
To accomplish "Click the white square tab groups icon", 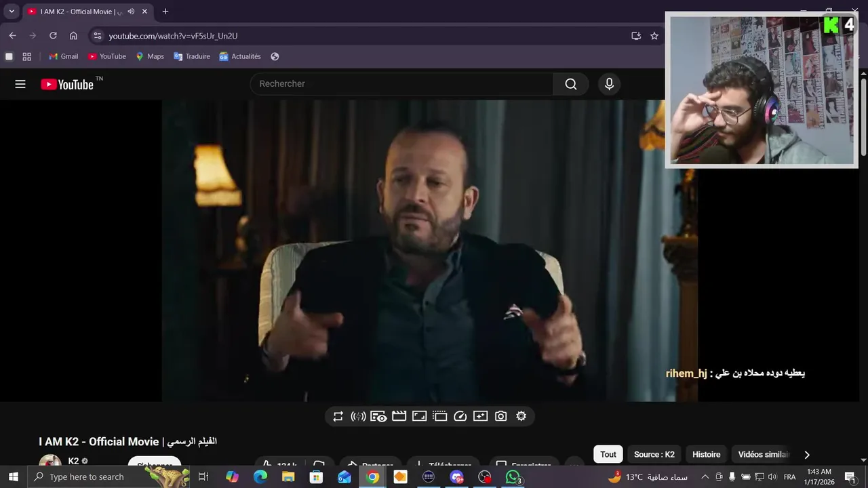I will [x=9, y=56].
